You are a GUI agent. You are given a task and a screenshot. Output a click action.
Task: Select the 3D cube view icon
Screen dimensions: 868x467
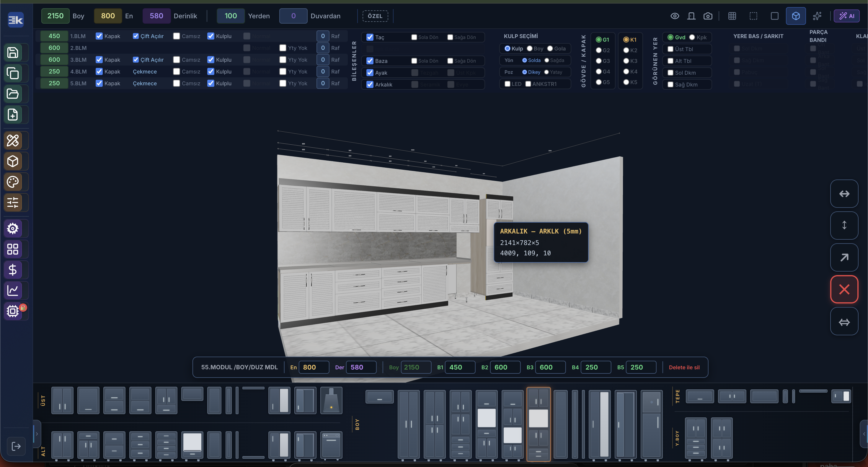796,16
